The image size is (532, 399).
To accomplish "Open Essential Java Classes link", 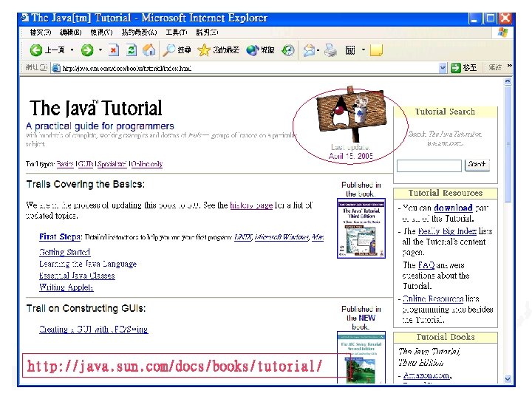I will click(77, 276).
